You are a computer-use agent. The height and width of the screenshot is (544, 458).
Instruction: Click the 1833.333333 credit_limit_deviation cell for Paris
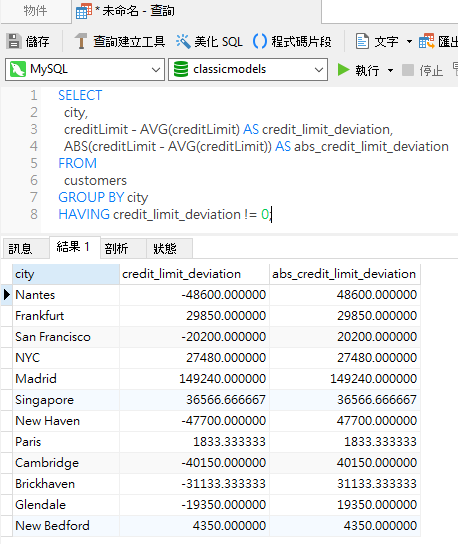pos(194,442)
